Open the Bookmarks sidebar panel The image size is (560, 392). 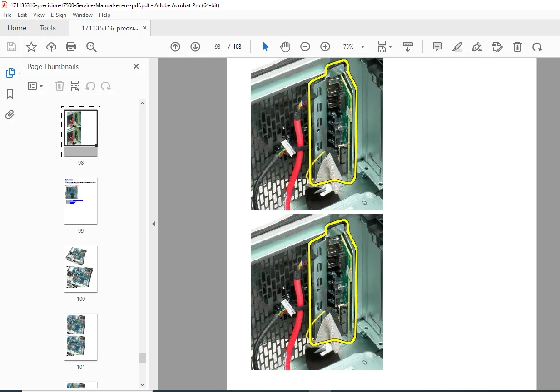click(10, 94)
